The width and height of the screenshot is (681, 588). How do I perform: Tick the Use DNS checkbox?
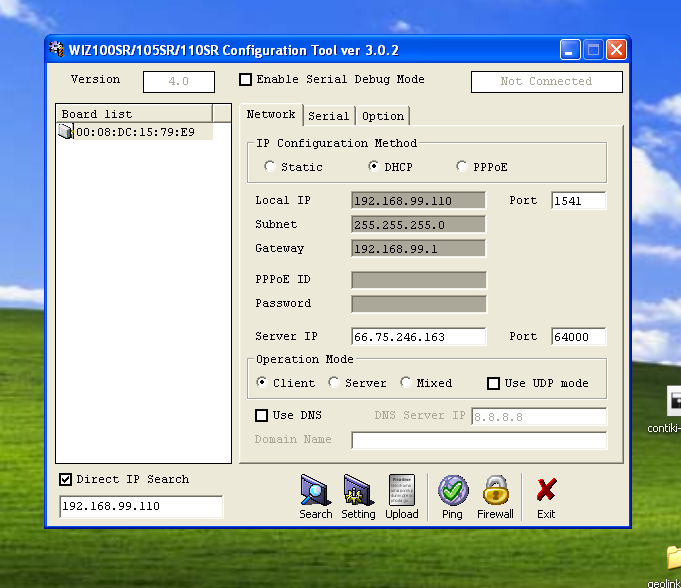[x=261, y=416]
